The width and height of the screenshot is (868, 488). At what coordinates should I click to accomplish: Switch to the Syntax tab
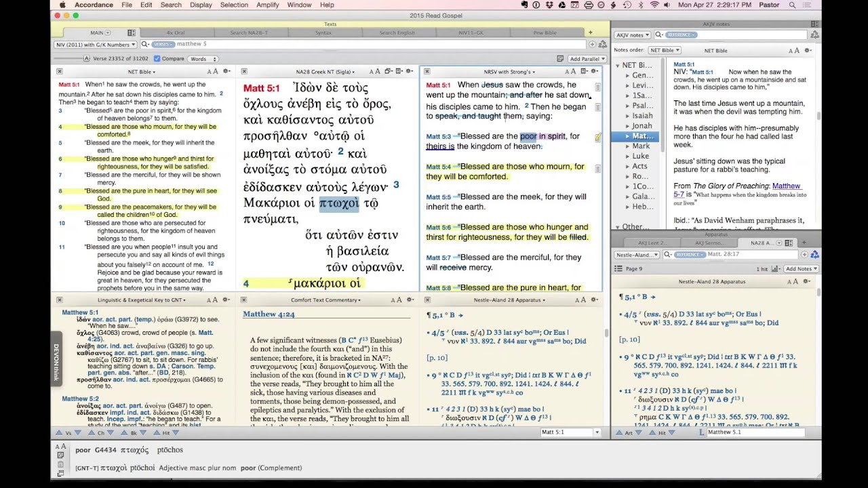[323, 33]
